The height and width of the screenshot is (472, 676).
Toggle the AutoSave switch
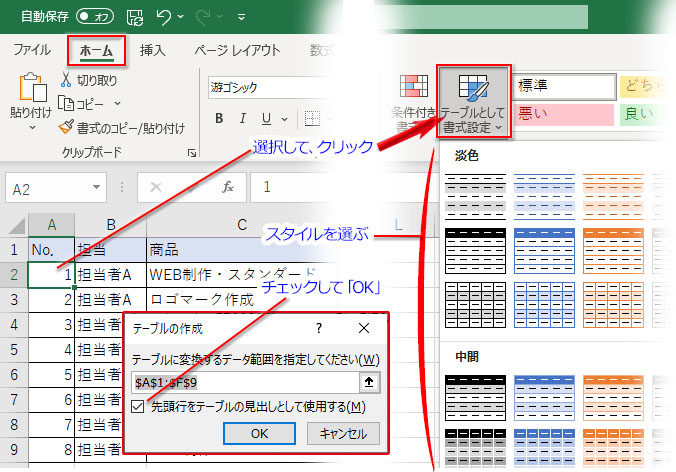pos(95,17)
